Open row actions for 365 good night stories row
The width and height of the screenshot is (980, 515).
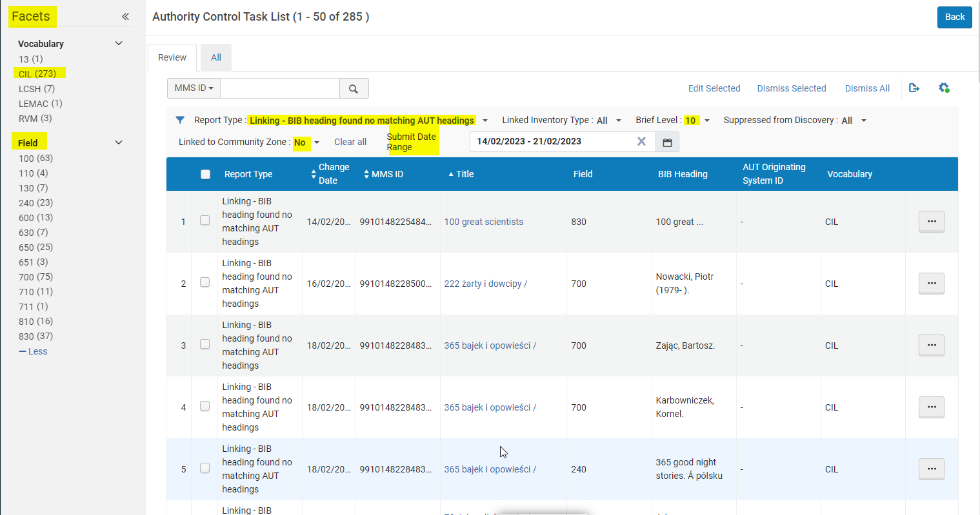[x=932, y=469]
